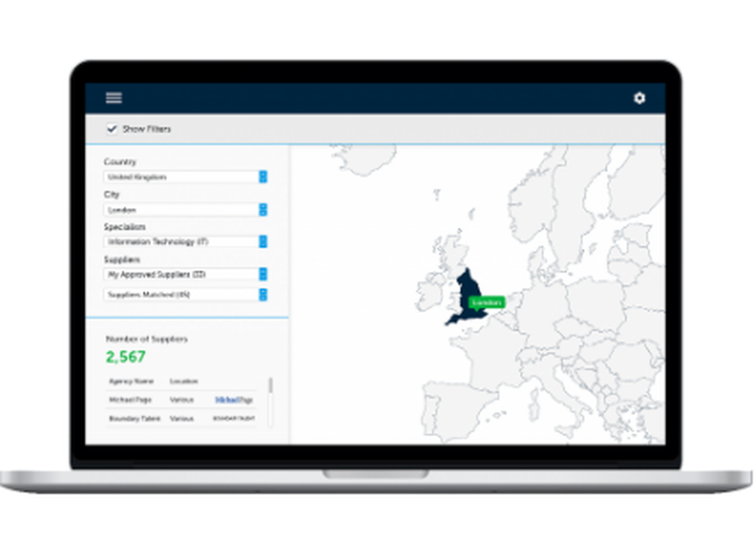Click the Michael Page logo

[234, 400]
